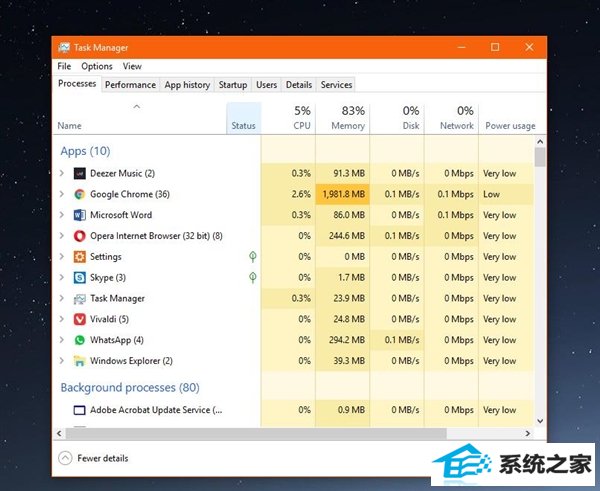
Task: Click the suspended leaf icon on Settings row
Action: [253, 256]
